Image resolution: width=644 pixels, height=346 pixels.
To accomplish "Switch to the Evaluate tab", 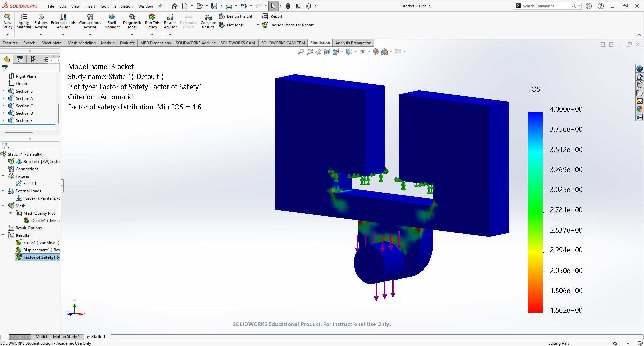I will (x=127, y=43).
